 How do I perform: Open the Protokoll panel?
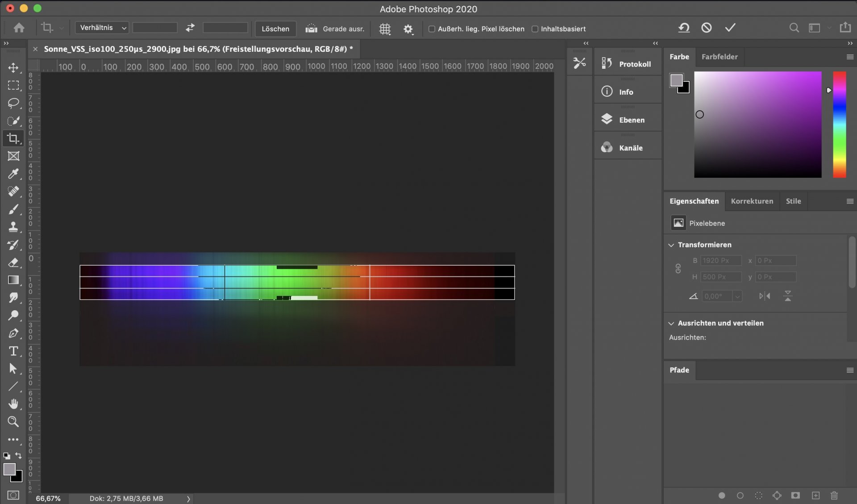point(627,64)
